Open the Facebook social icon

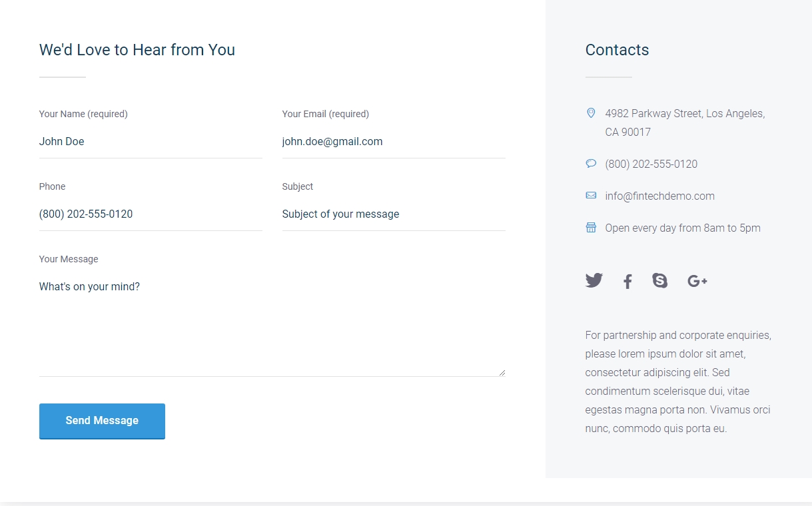point(627,282)
